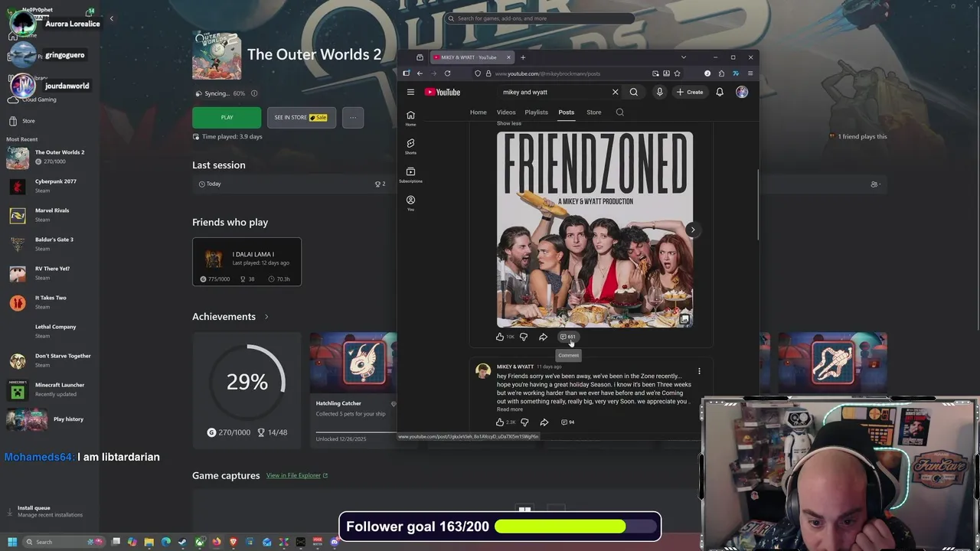Dislike the Friendzoned post
This screenshot has height=551, width=980.
(524, 337)
